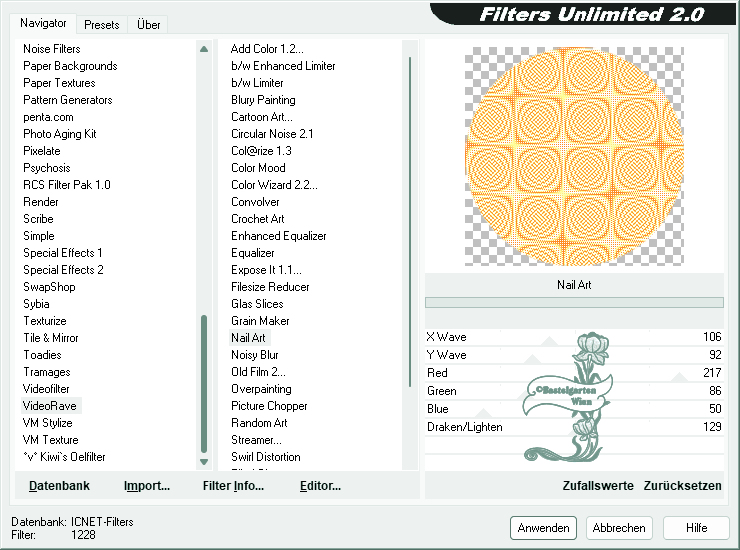This screenshot has height=550, width=740.
Task: Select Special Effects 1
Action: point(63,253)
